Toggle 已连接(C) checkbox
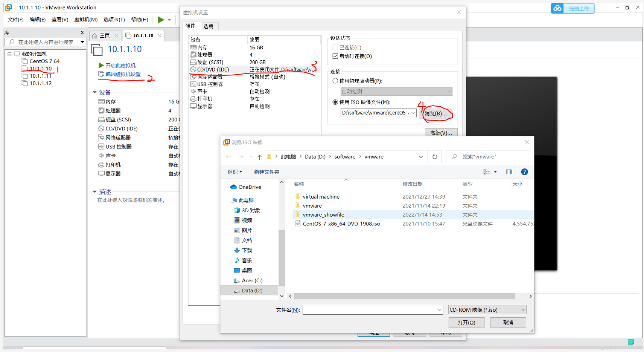This screenshot has width=644, height=352. point(335,47)
